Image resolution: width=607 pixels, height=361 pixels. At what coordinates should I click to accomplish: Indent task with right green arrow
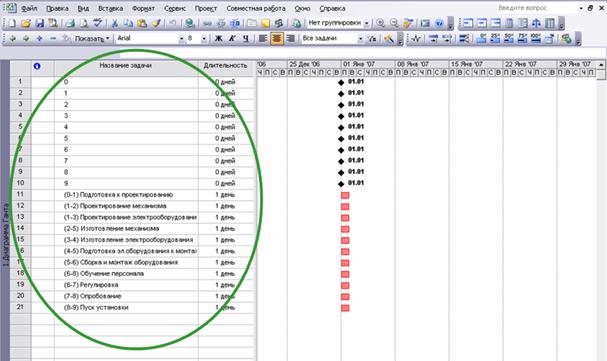coord(26,38)
